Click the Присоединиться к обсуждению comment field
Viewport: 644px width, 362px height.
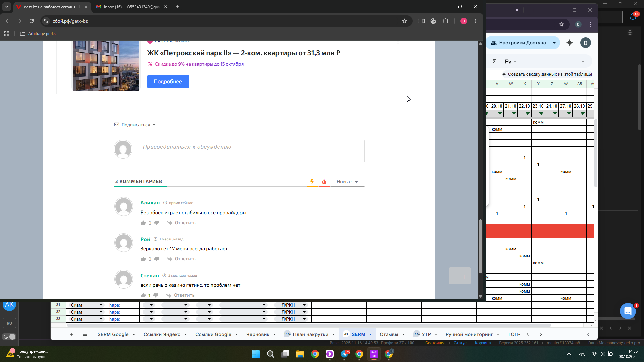251,151
